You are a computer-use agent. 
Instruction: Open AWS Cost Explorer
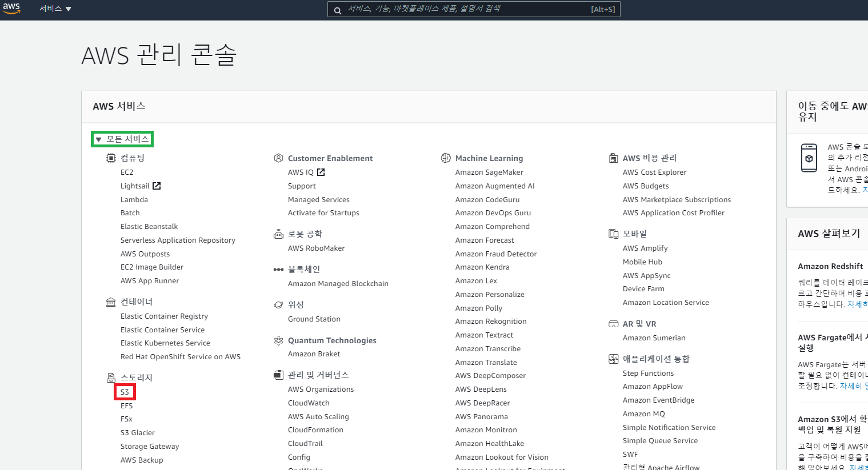(654, 172)
